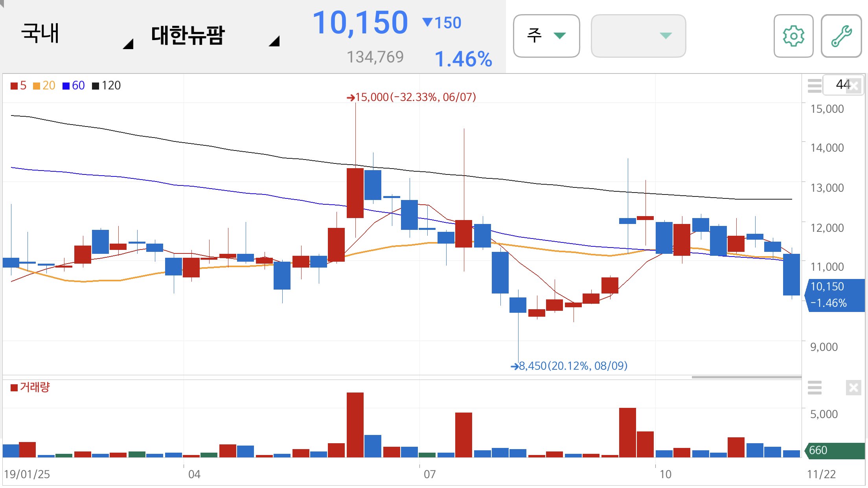This screenshot has height=488, width=868.
Task: Open the wrench tools button
Action: [x=841, y=36]
